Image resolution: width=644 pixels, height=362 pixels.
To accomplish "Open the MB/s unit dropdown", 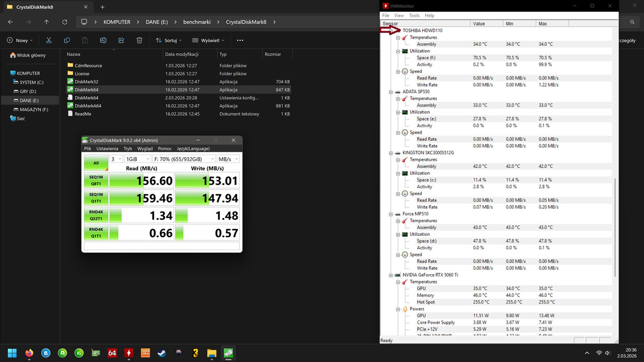I will (x=228, y=159).
